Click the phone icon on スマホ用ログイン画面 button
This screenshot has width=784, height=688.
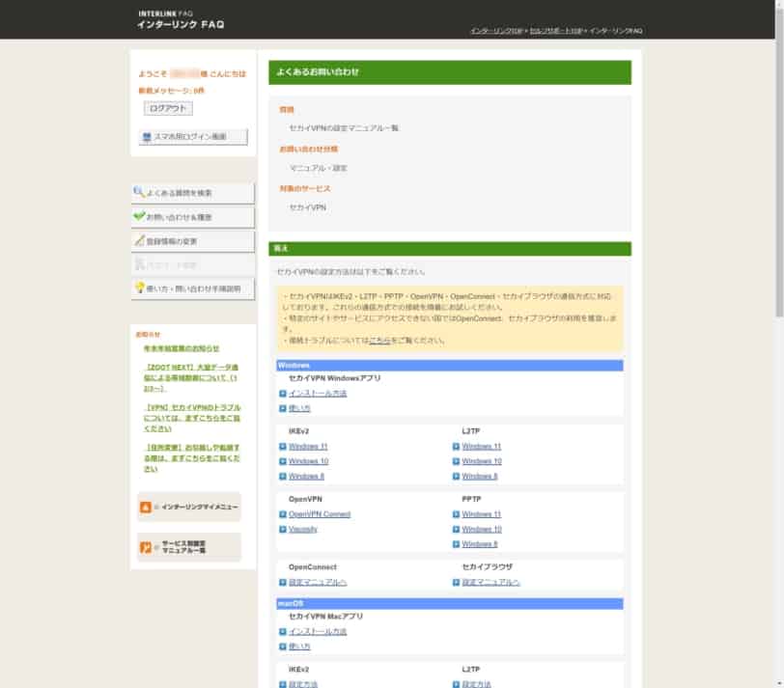(147, 137)
